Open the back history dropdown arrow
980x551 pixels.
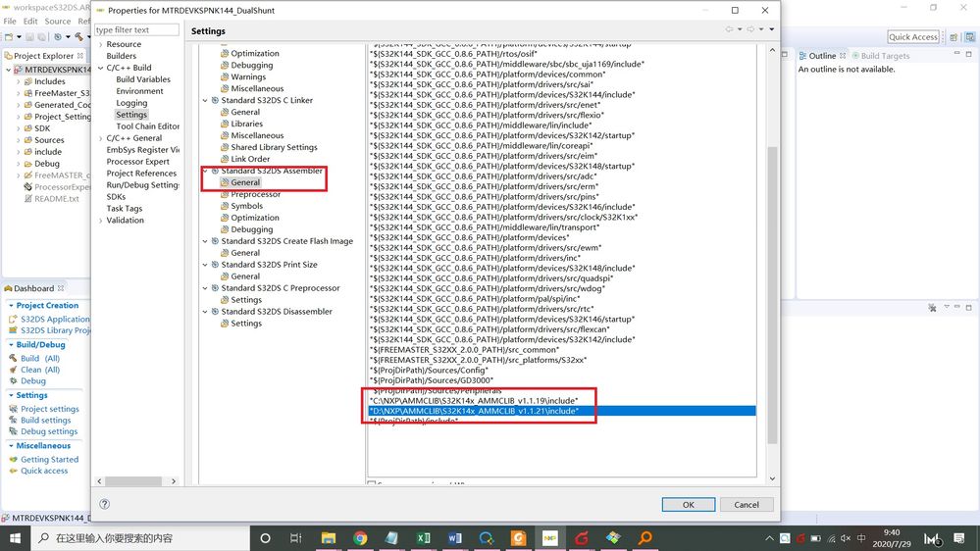[740, 29]
